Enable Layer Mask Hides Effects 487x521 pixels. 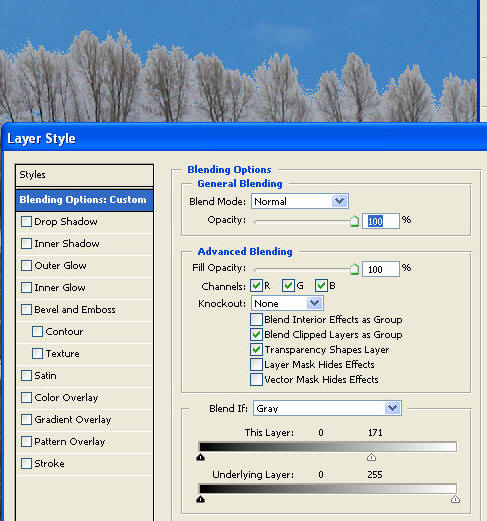[x=256, y=365]
